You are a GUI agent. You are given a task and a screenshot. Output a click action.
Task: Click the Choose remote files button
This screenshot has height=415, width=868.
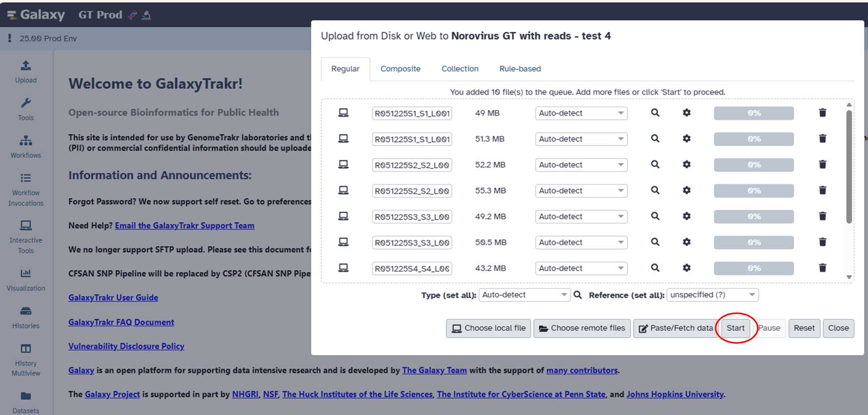[x=582, y=328]
